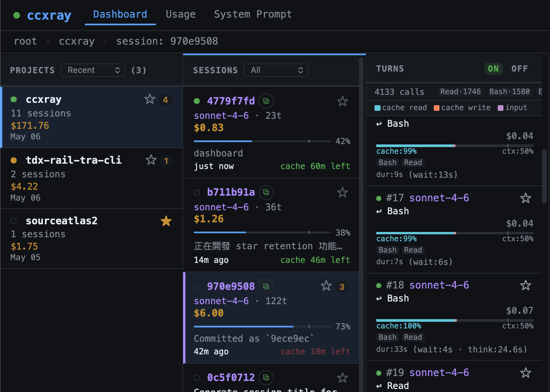
Task: Click the 4133 calls count
Action: [x=400, y=92]
